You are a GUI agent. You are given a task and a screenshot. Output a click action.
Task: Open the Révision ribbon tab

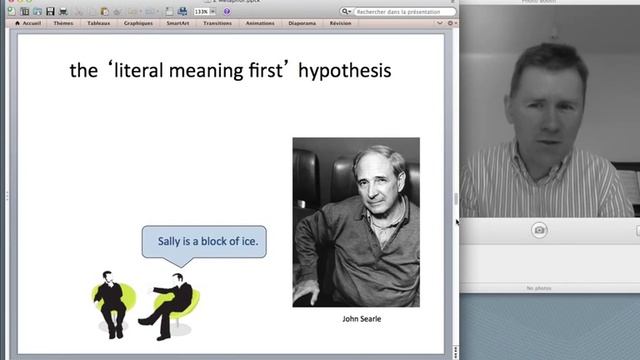[x=340, y=23]
